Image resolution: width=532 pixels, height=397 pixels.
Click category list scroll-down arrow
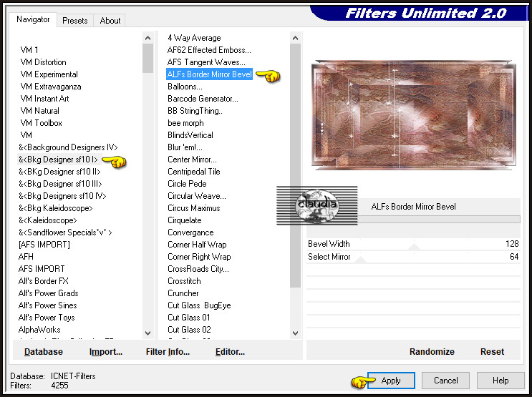point(148,333)
